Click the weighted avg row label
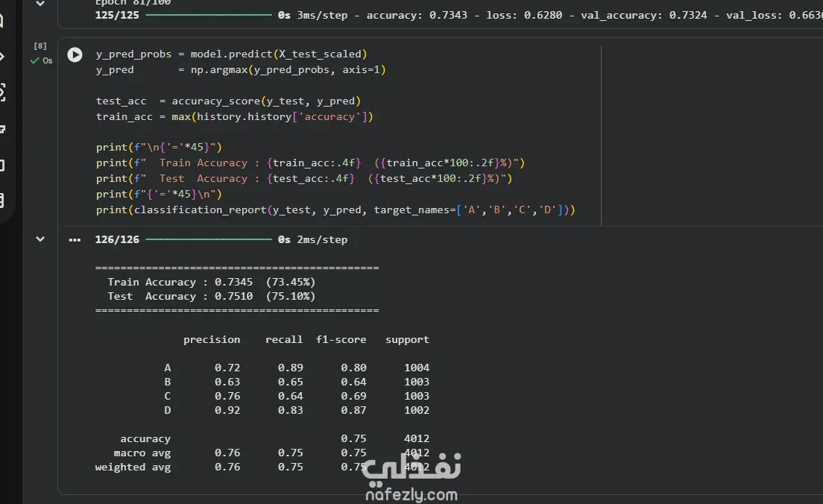This screenshot has height=504, width=823. pos(133,467)
